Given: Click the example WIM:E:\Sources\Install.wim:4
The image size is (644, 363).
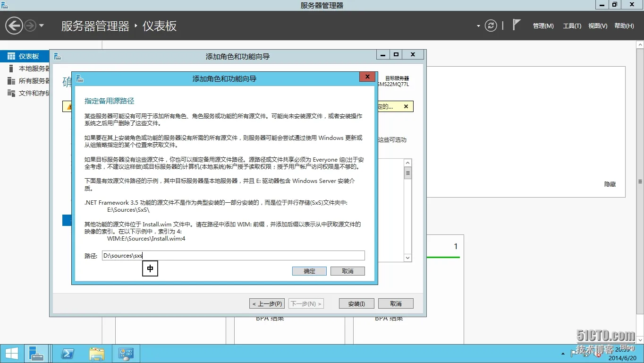Looking at the screenshot, I should (146, 239).
